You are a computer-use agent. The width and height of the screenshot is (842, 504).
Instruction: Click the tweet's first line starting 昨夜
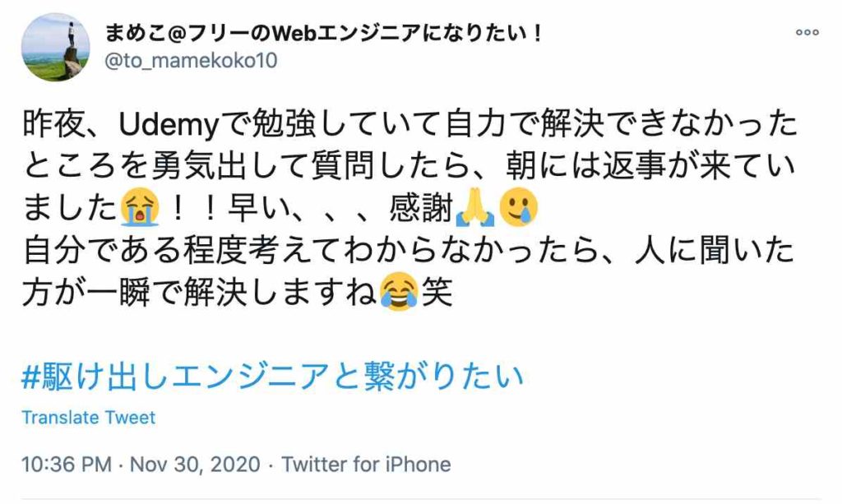click(x=409, y=123)
